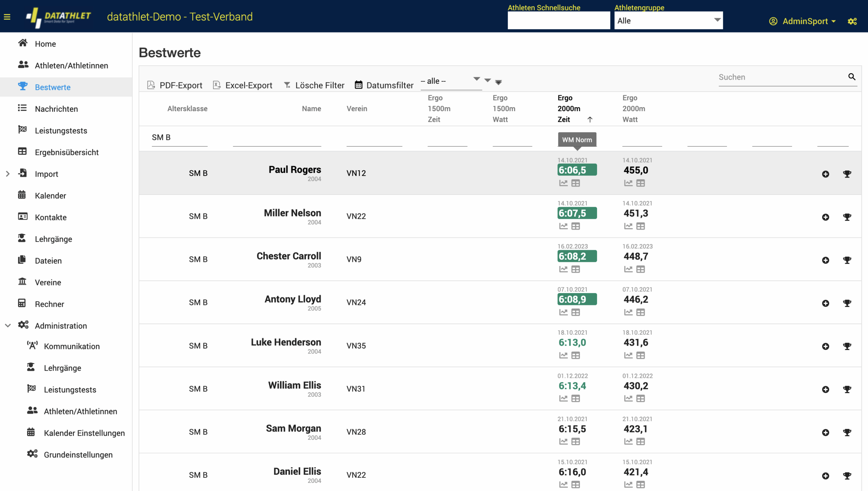
Task: Show chart for Paul Rogers' 2000m watt
Action: (x=628, y=183)
